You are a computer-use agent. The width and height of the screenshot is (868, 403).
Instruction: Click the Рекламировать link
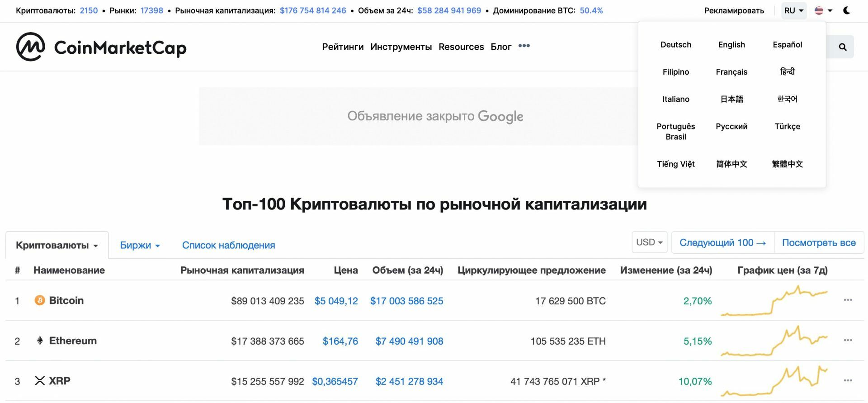pyautogui.click(x=734, y=10)
